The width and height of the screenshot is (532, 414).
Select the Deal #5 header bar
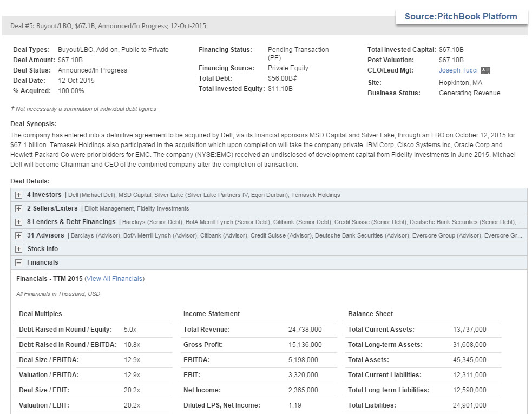265,26
